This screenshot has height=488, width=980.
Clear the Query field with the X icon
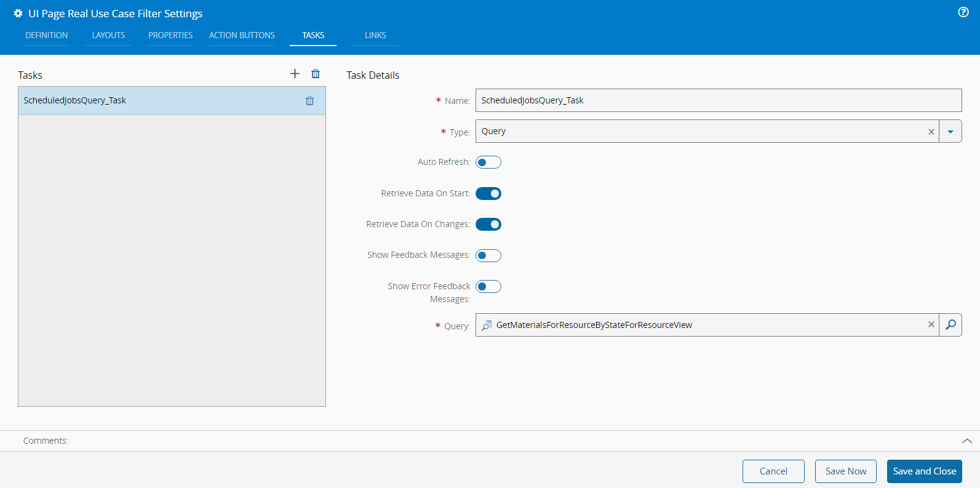(x=931, y=325)
